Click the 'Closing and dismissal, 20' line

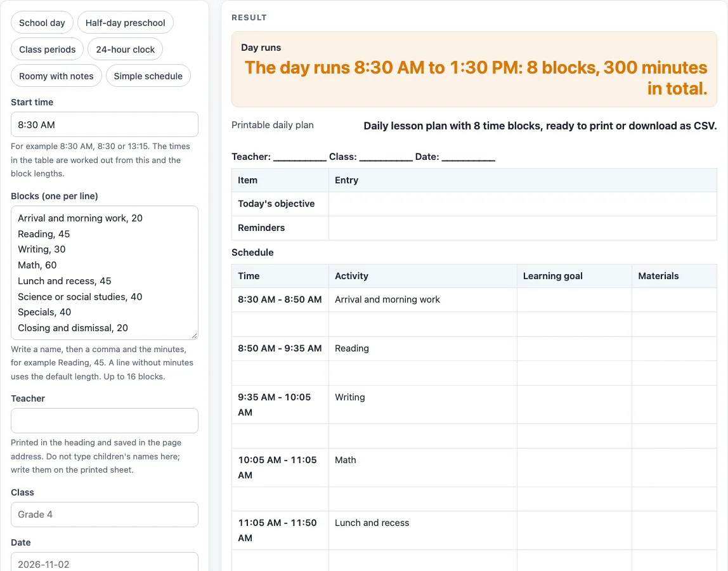(73, 327)
